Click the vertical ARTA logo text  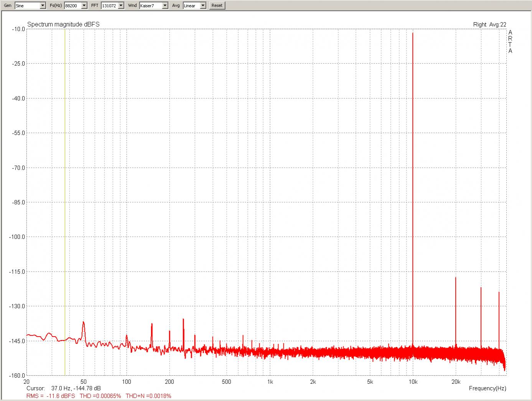click(510, 41)
